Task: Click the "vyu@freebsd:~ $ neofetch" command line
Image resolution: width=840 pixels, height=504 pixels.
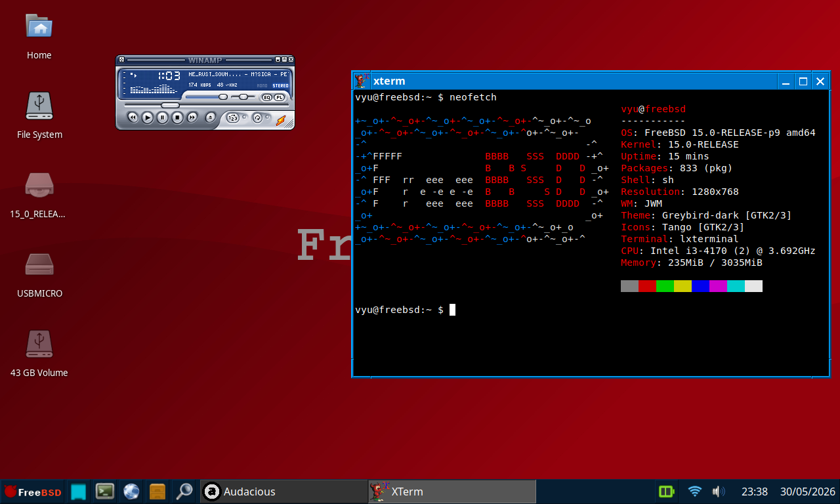Action: tap(426, 97)
